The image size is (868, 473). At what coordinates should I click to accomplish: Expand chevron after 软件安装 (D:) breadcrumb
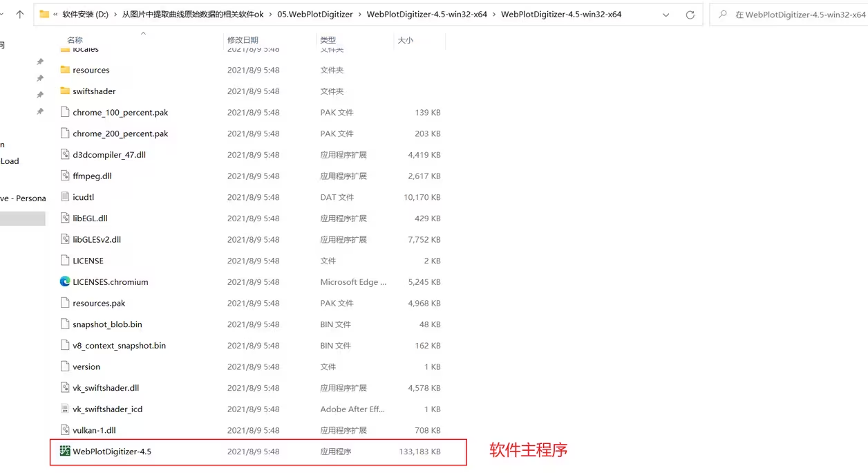coord(115,14)
